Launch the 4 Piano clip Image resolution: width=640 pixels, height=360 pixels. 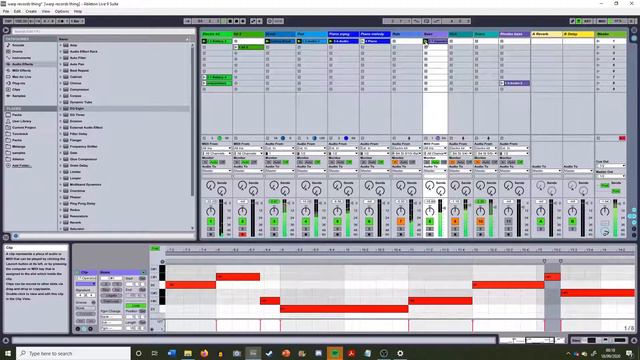(362, 41)
